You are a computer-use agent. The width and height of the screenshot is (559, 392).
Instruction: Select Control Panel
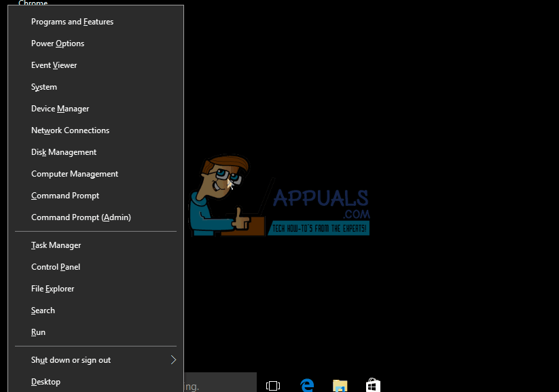pyautogui.click(x=56, y=267)
